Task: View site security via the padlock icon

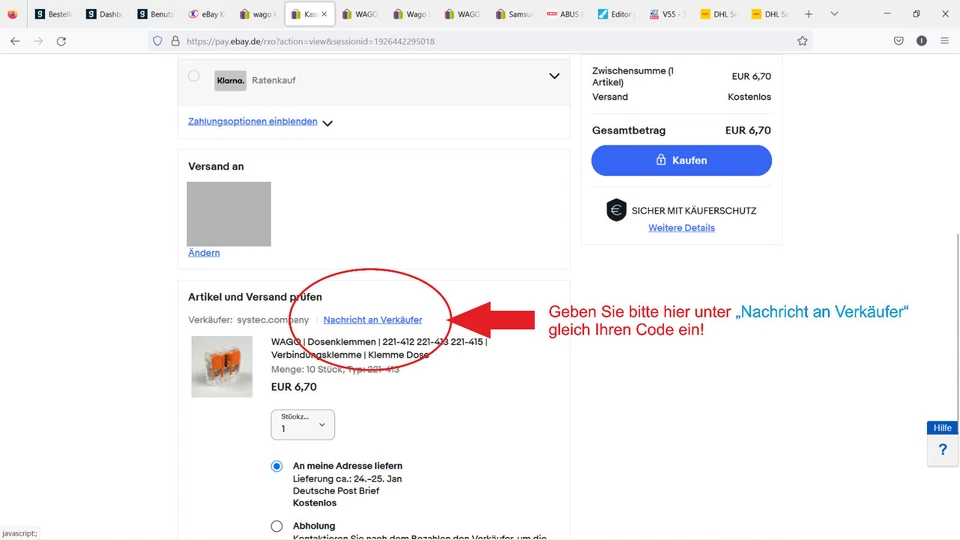Action: [x=175, y=41]
